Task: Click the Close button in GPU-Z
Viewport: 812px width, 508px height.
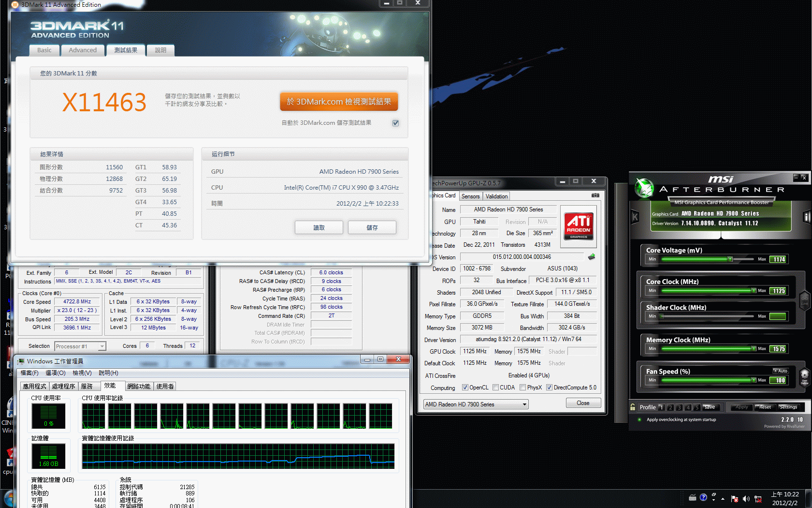Action: tap(583, 403)
